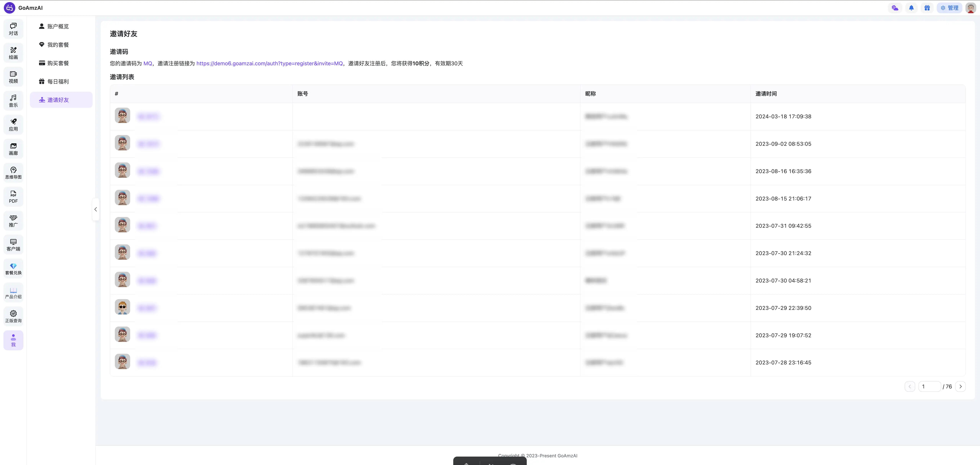
Task: Collapse the account sidebar panel
Action: 96,209
